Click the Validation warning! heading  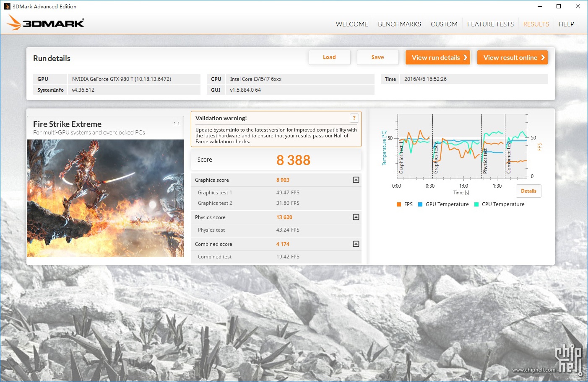(221, 118)
